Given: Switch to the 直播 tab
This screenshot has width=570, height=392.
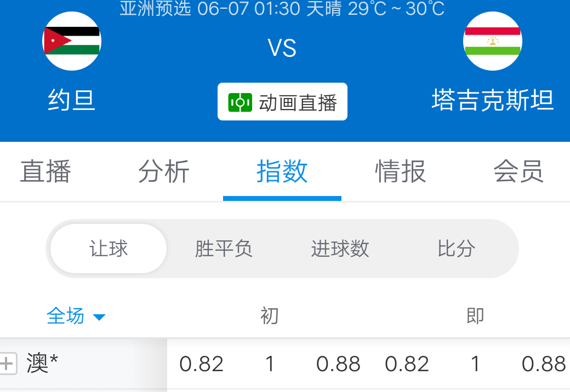Looking at the screenshot, I should (45, 171).
